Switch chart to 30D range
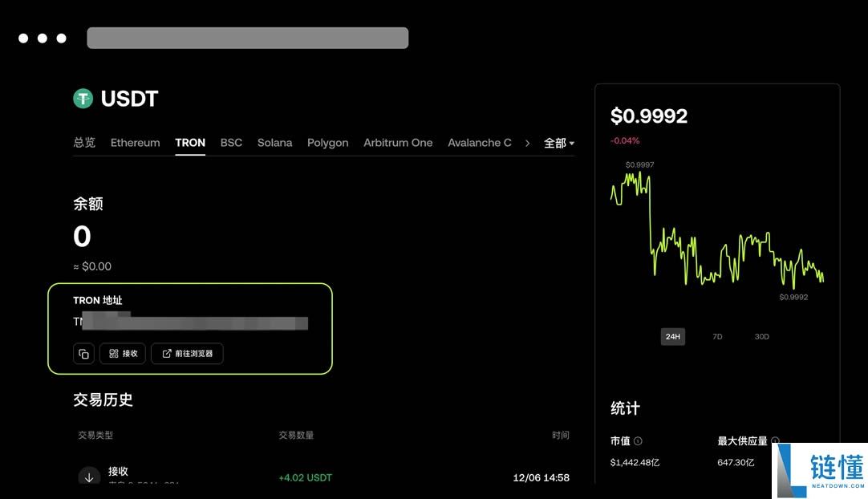 761,337
